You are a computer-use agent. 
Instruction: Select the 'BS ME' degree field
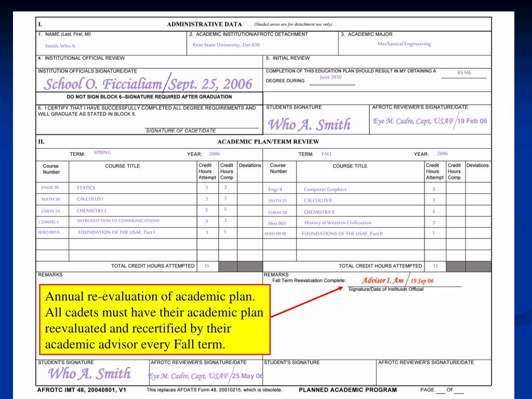click(464, 73)
